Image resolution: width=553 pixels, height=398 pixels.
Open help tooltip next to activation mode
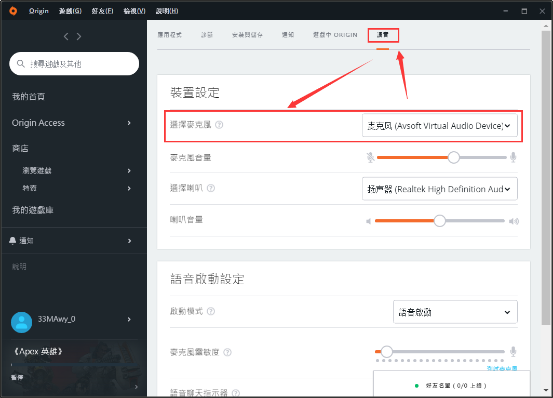(211, 311)
